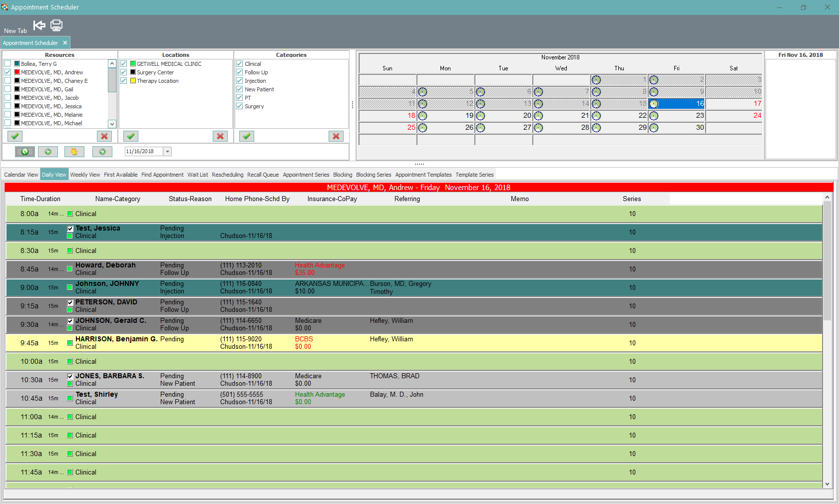Screen dimensions: 839x504
Task: Switch to the Weekly View tab
Action: pyautogui.click(x=85, y=175)
